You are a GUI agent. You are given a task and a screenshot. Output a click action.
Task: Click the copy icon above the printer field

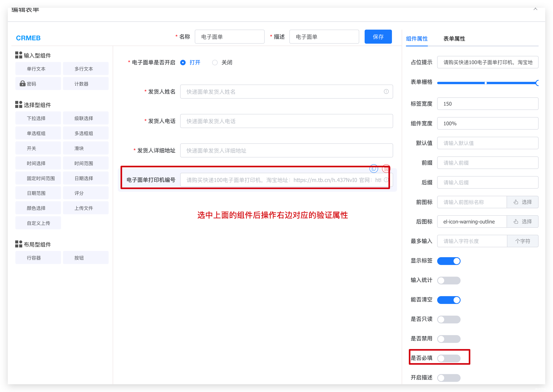tap(373, 169)
